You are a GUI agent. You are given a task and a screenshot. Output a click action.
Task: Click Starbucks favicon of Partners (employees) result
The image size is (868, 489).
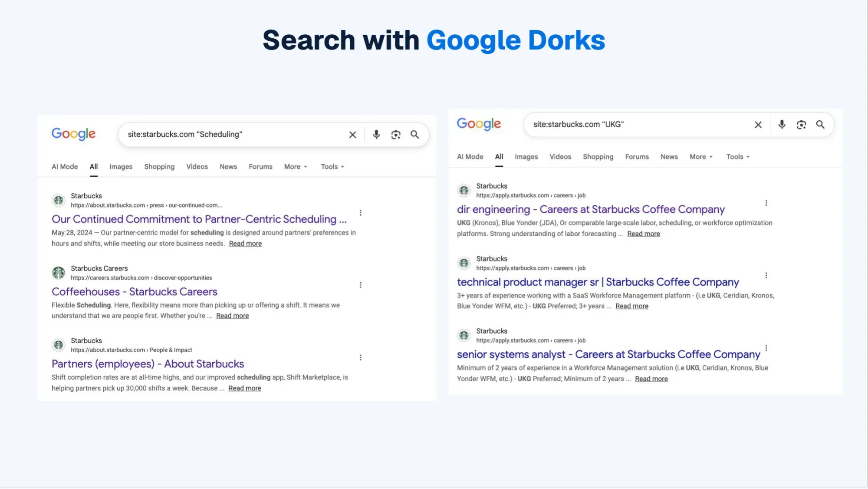59,345
